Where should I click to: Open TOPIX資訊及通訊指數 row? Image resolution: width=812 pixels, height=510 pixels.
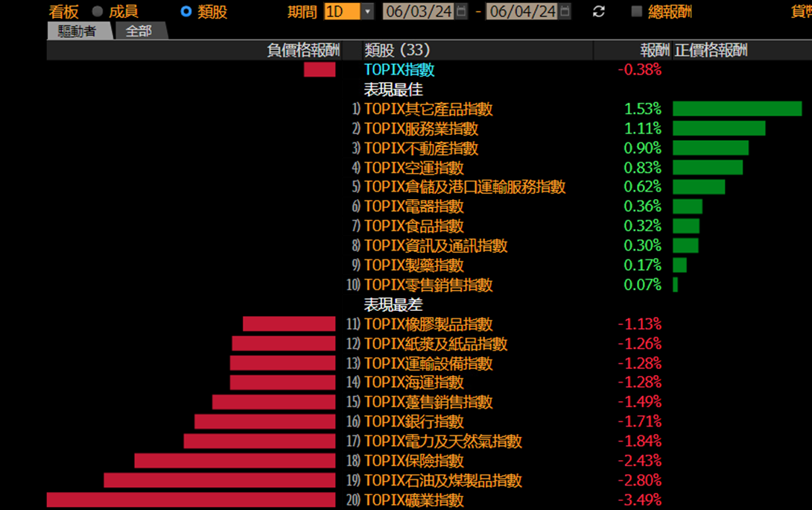(436, 245)
